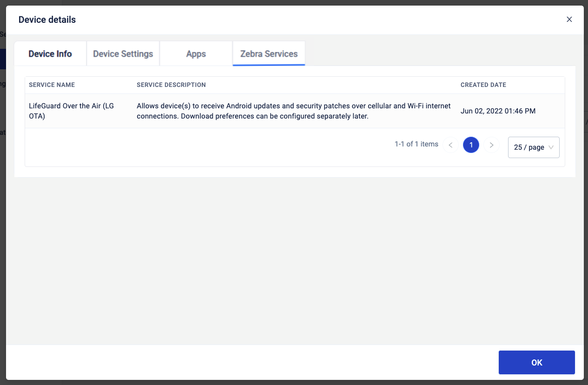Image resolution: width=588 pixels, height=385 pixels.
Task: Click the Device details title
Action: 47,20
